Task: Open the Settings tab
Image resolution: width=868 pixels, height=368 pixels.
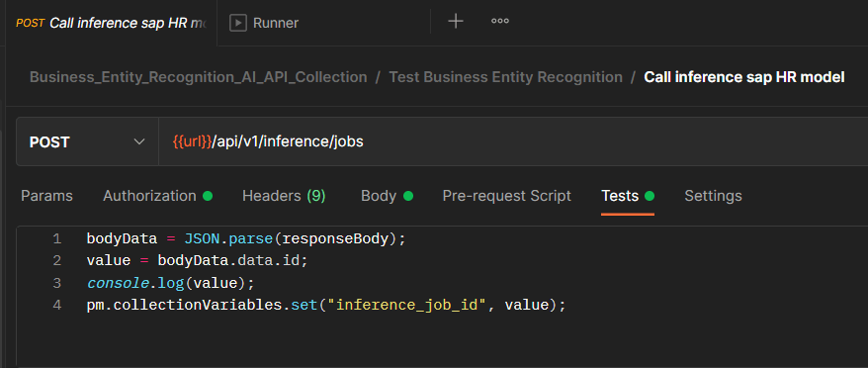Action: [x=713, y=196]
